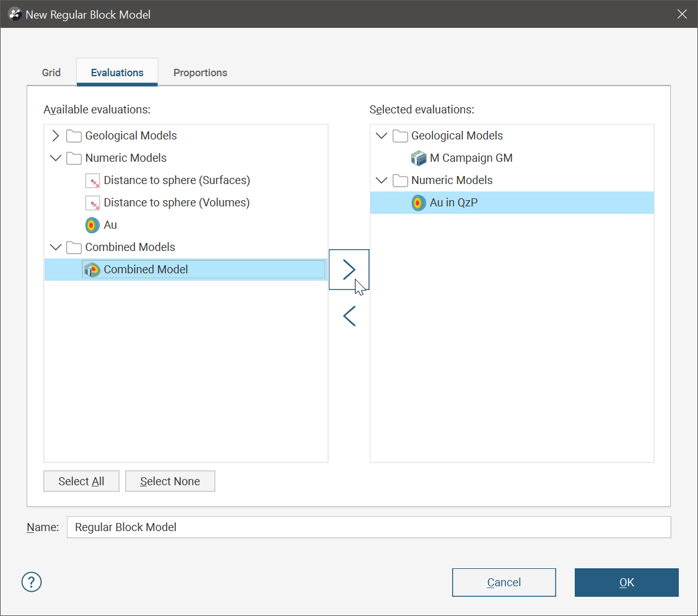Switch to the Grid tab
Viewport: 698px width, 616px height.
(x=51, y=73)
